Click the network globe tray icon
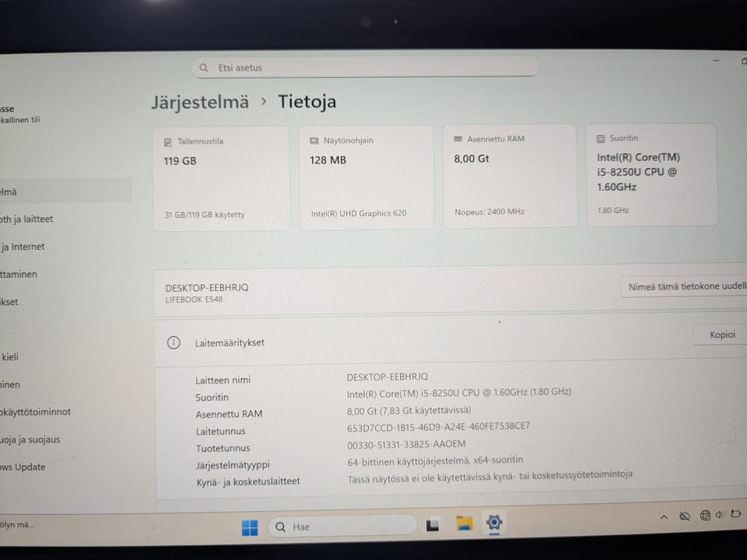This screenshot has width=747, height=560. click(705, 515)
